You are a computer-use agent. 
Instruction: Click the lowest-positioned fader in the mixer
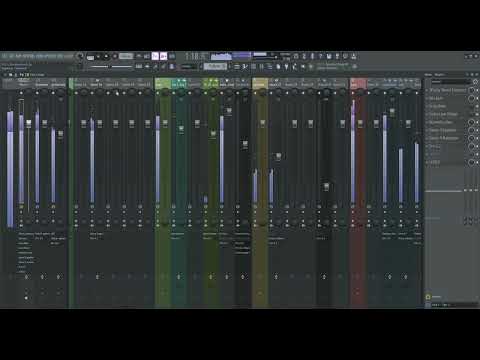pos(327,187)
